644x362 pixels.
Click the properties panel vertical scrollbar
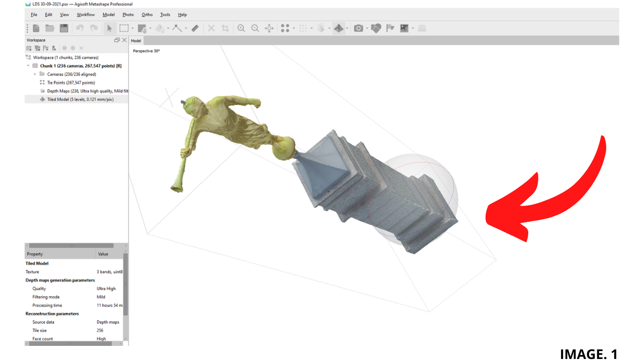126,284
